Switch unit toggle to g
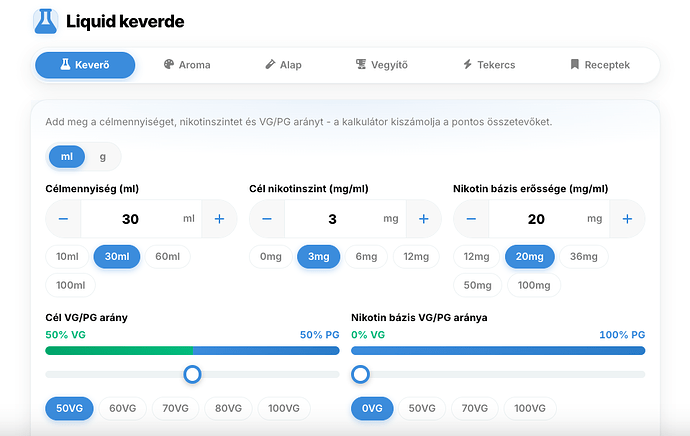The height and width of the screenshot is (436, 690). 103,157
